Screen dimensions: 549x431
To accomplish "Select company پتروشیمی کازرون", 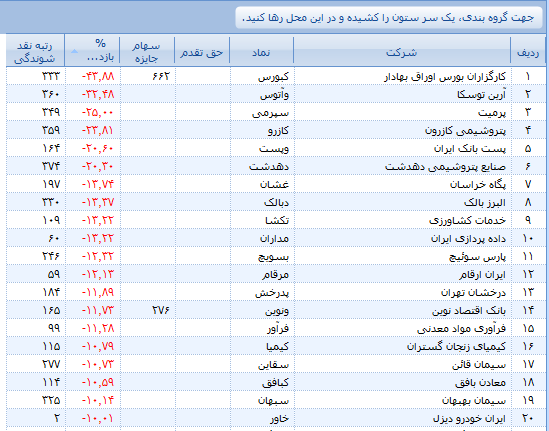I will pos(465,131).
